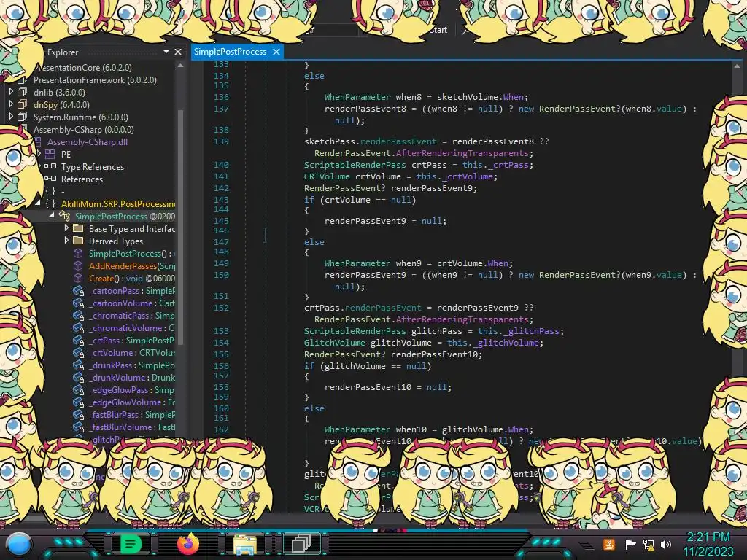Image resolution: width=747 pixels, height=560 pixels.
Task: Click the _drunkVolume private field icon
Action: pyautogui.click(x=79, y=377)
